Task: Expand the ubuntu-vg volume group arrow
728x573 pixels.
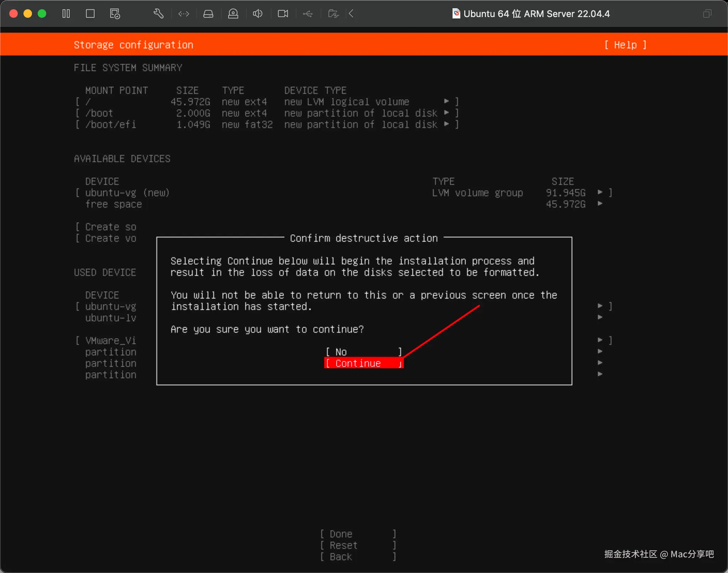Action: (600, 193)
